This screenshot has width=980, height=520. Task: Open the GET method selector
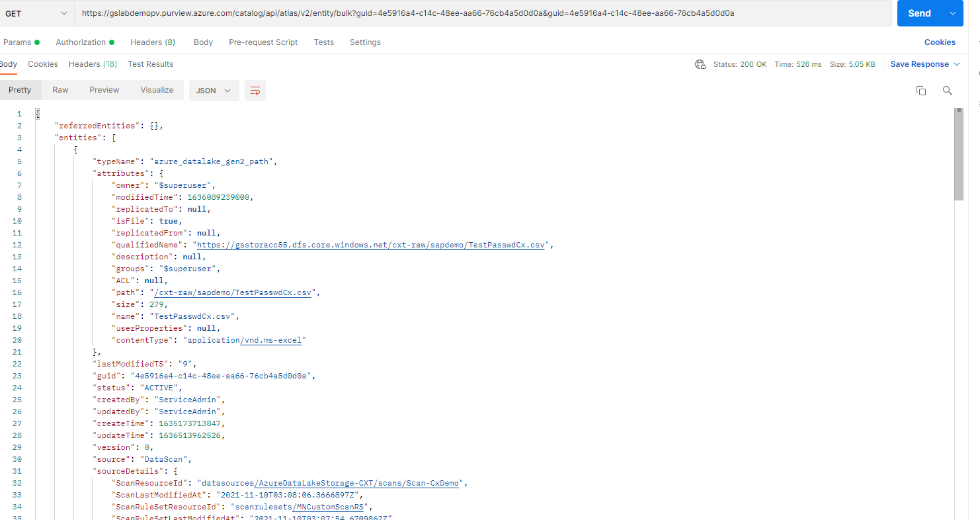coord(37,13)
